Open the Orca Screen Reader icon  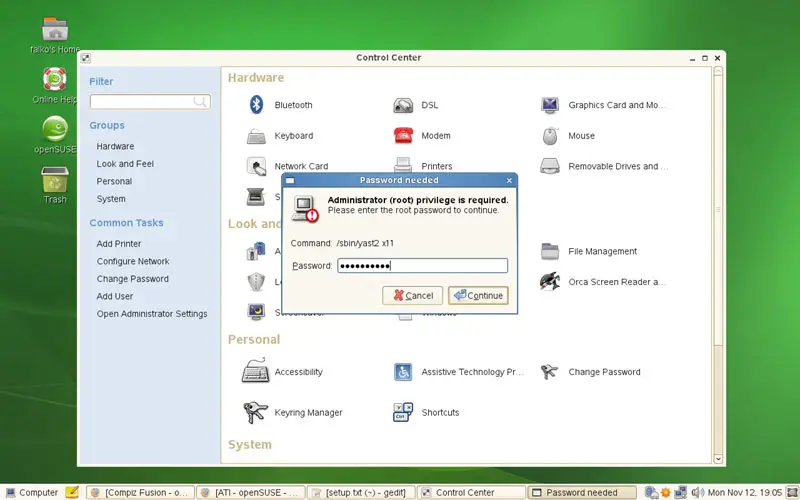(x=550, y=282)
